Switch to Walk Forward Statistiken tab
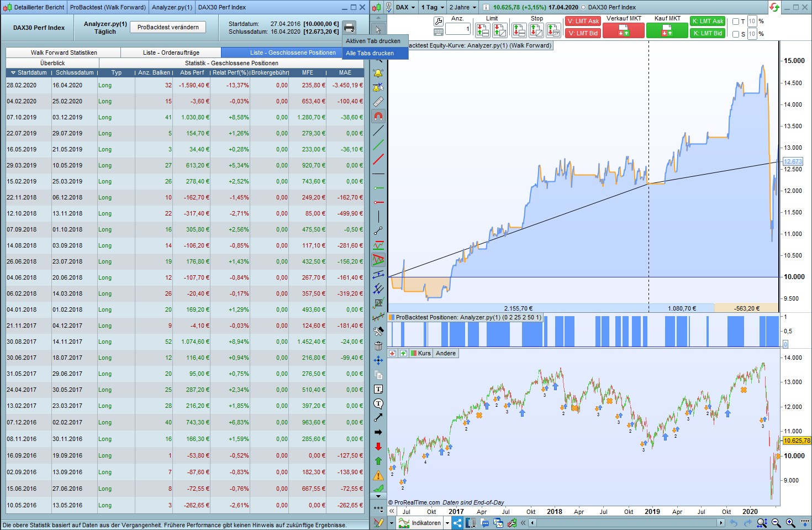The image size is (812, 530). click(64, 53)
